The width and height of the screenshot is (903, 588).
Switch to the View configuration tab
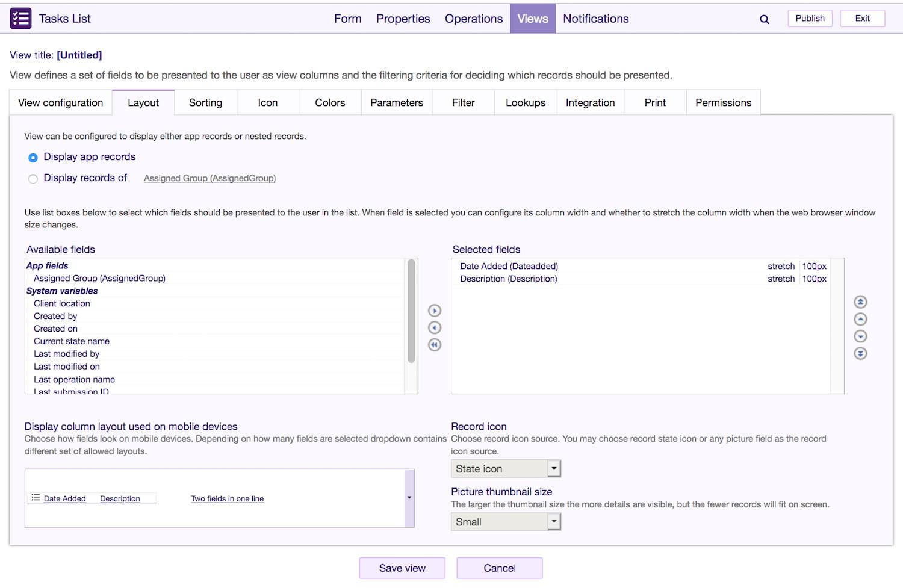coord(61,102)
